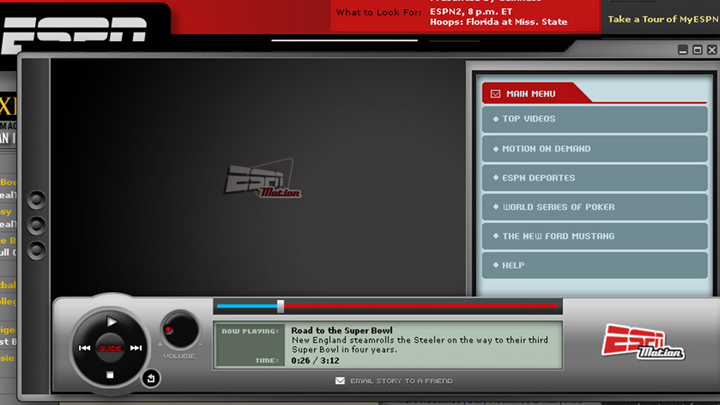This screenshot has height=405, width=720.
Task: Open the Help menu item
Action: tap(595, 265)
